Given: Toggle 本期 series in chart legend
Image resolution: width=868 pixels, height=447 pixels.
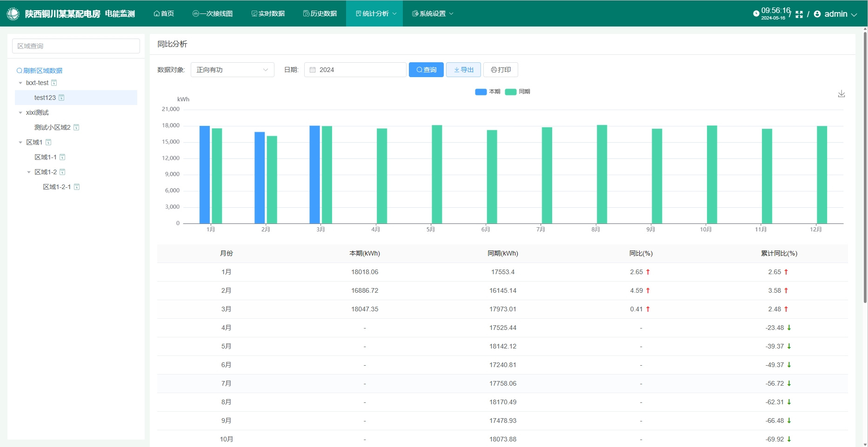Looking at the screenshot, I should tap(487, 92).
